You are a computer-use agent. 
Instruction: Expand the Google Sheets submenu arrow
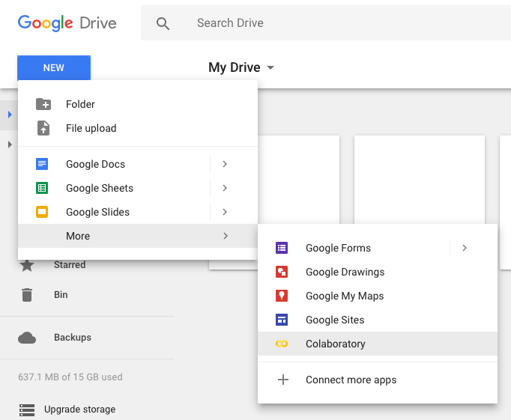[x=225, y=188]
